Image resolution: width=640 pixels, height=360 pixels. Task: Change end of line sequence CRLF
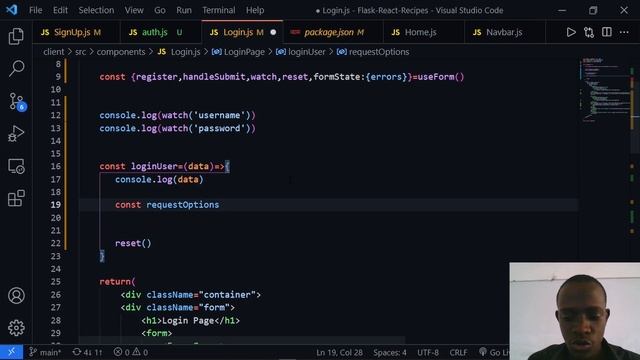[x=458, y=352]
